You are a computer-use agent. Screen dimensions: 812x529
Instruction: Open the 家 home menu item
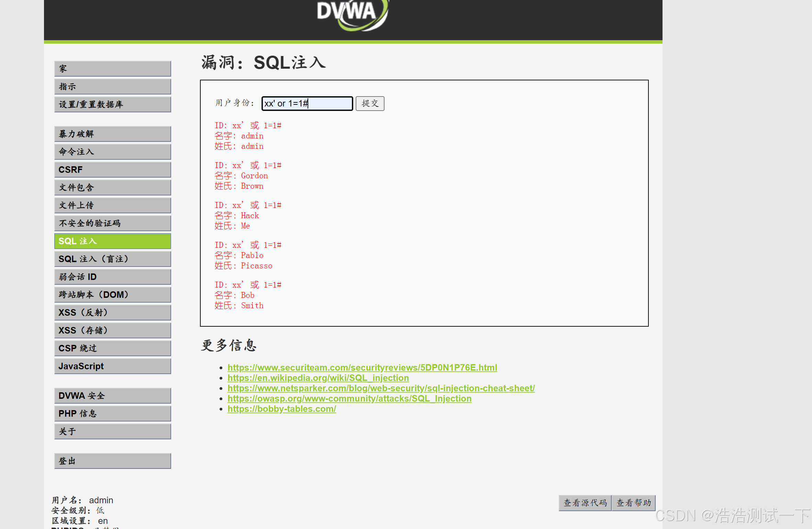click(112, 69)
